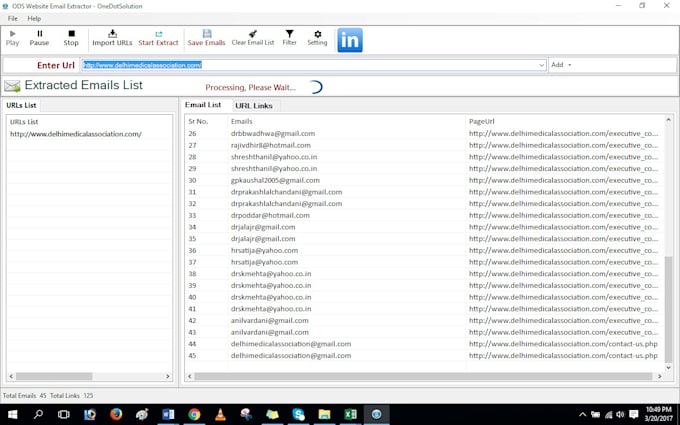Click the Sr No. column header
The width and height of the screenshot is (680, 425).
198,121
